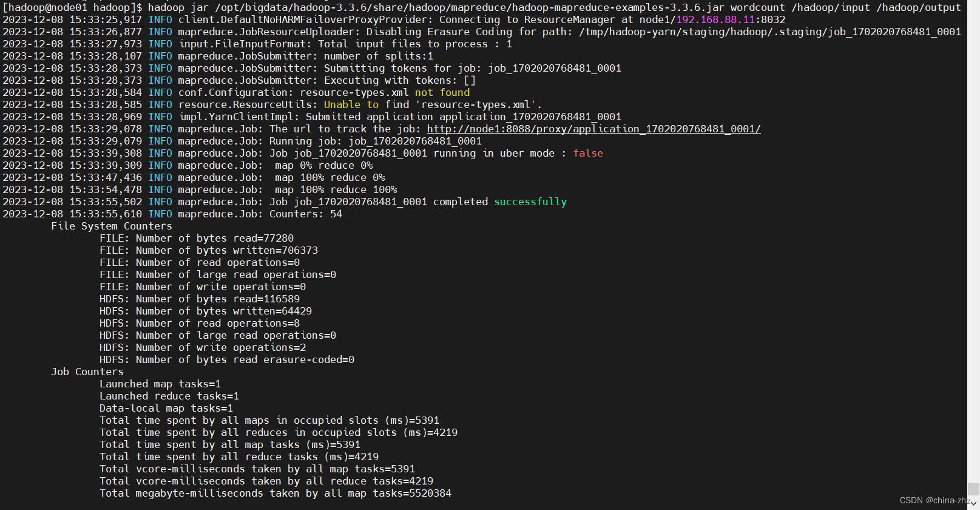Click the line 'Total input files to process : 1'
Image resolution: width=980 pixels, height=510 pixels.
[x=257, y=44]
